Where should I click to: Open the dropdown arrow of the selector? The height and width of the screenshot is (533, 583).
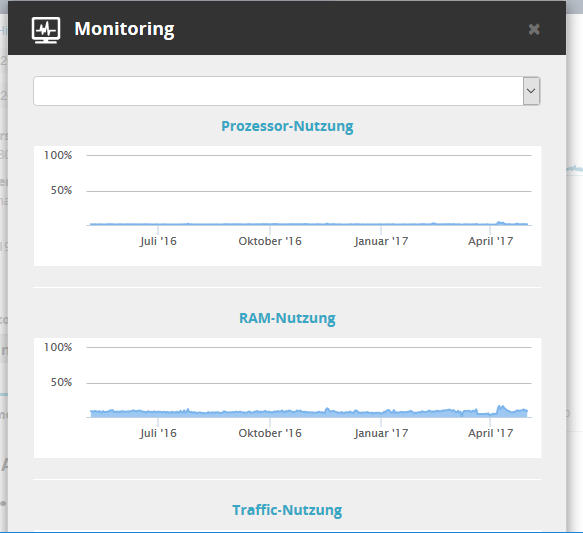531,91
